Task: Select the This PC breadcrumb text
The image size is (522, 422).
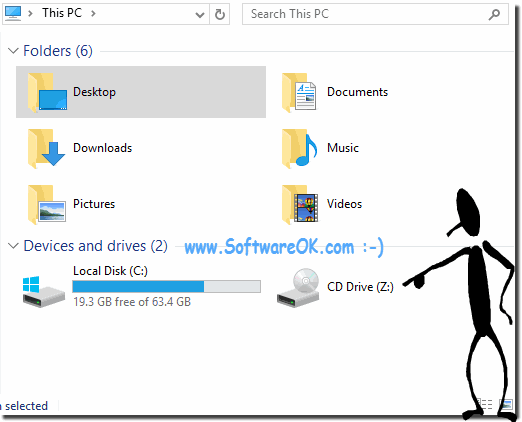Action: click(x=62, y=13)
